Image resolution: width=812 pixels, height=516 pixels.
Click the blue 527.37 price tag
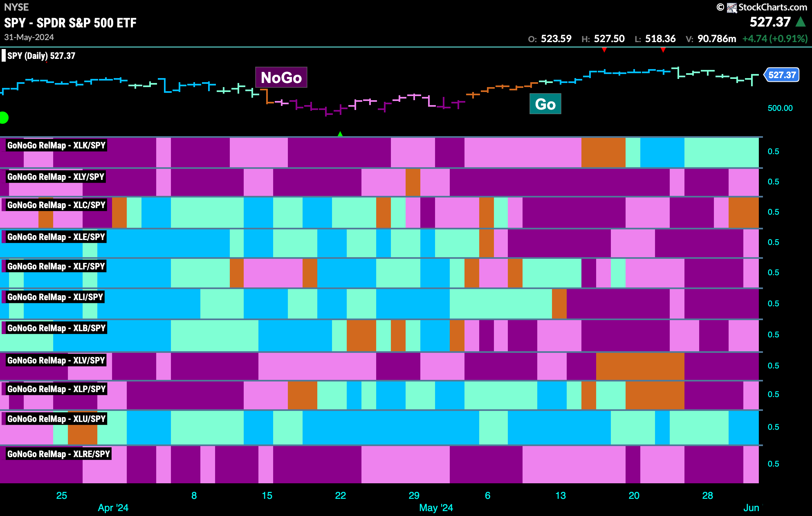pyautogui.click(x=781, y=75)
